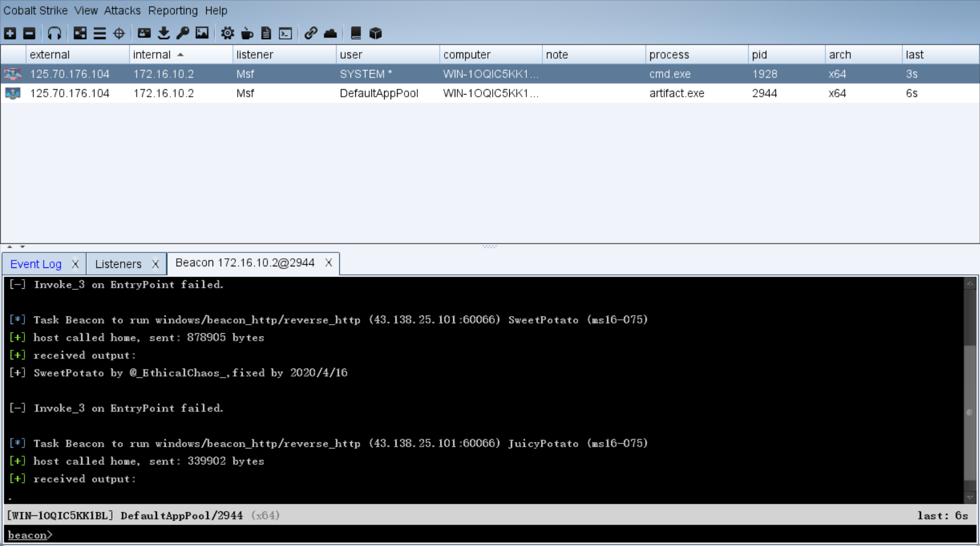Sort sessions by arch column header

tap(864, 55)
